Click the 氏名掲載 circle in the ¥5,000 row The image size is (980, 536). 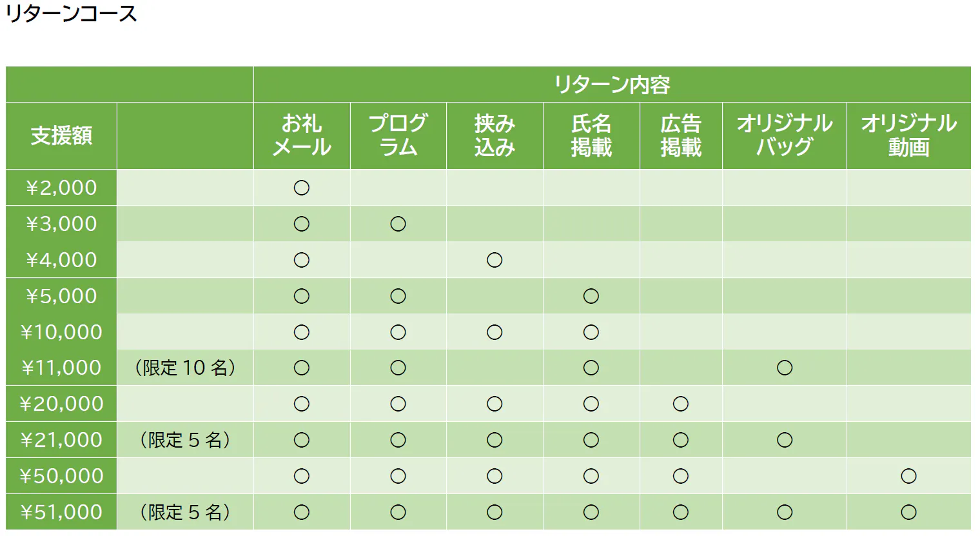[591, 296]
